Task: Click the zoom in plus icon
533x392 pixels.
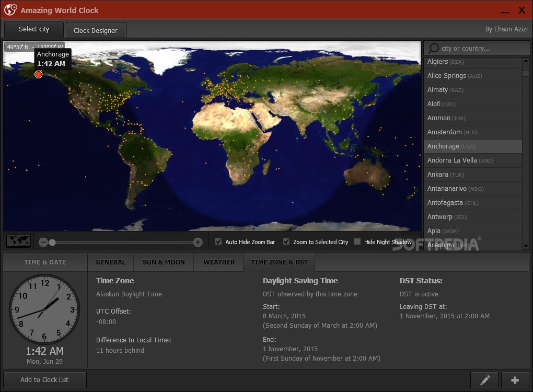Action: tap(198, 242)
